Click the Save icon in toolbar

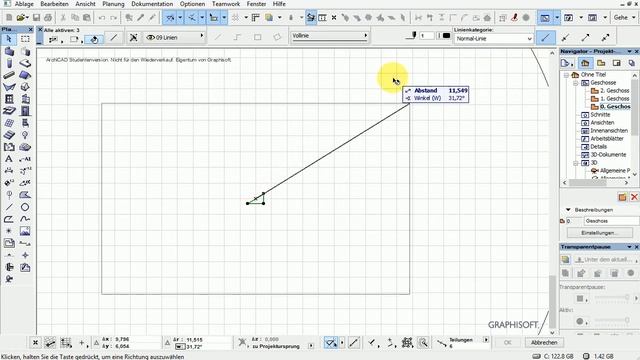36,18
